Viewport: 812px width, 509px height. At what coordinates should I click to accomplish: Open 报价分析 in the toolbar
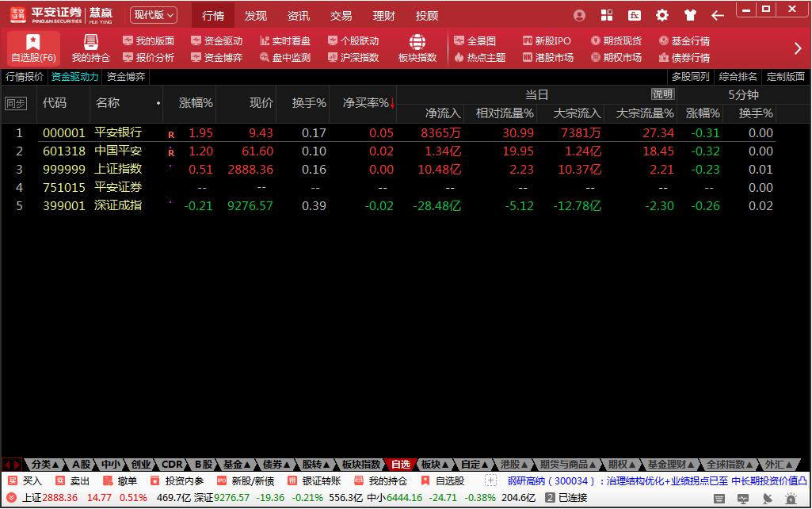tap(149, 58)
